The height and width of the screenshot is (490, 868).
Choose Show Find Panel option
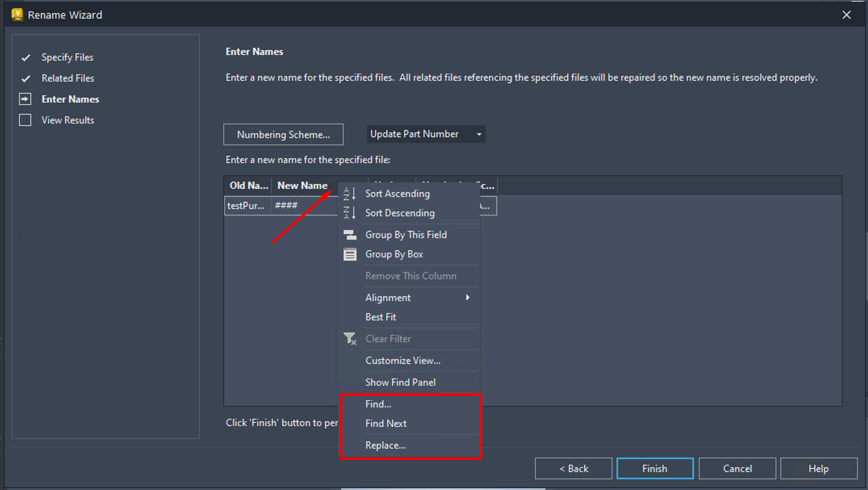point(400,382)
